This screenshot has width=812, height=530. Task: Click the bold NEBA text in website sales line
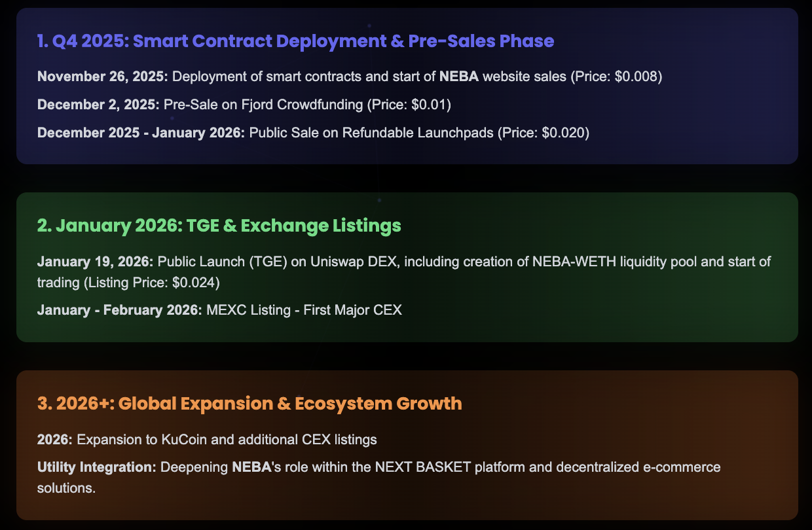click(x=459, y=77)
